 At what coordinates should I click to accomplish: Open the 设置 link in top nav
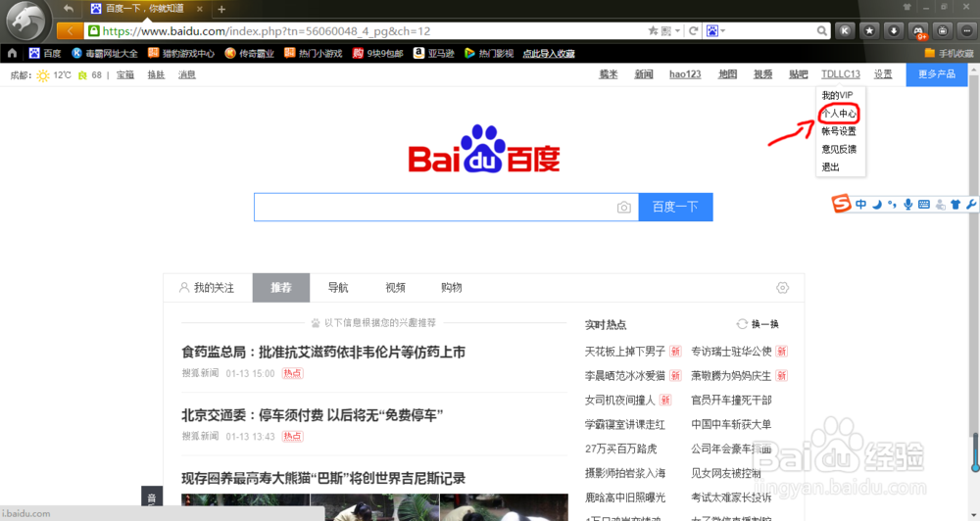[x=883, y=74]
